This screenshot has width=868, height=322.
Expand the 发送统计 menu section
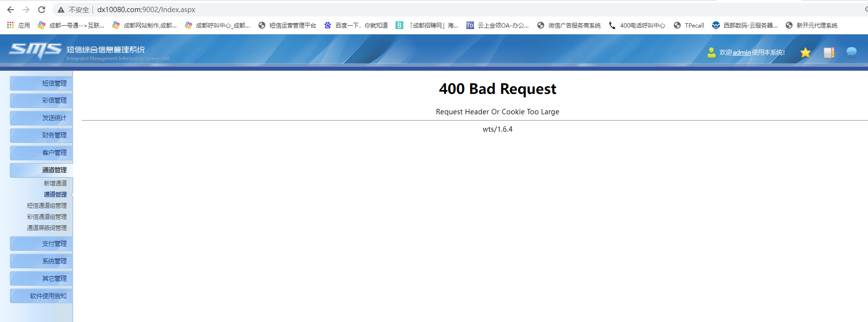(x=41, y=118)
